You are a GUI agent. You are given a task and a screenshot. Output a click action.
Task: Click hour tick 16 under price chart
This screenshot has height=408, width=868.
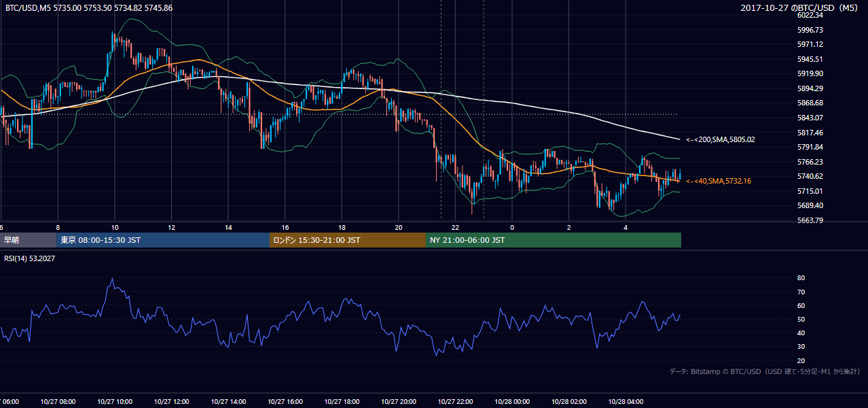(285, 227)
